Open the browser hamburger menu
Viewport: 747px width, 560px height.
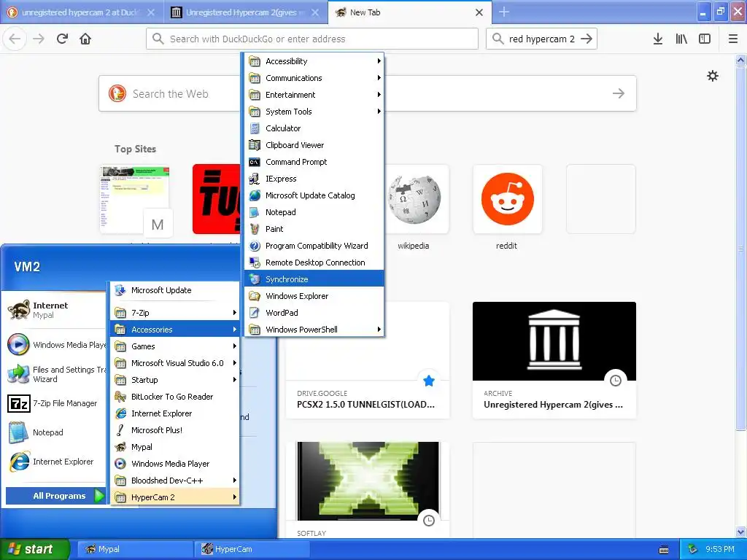733,39
